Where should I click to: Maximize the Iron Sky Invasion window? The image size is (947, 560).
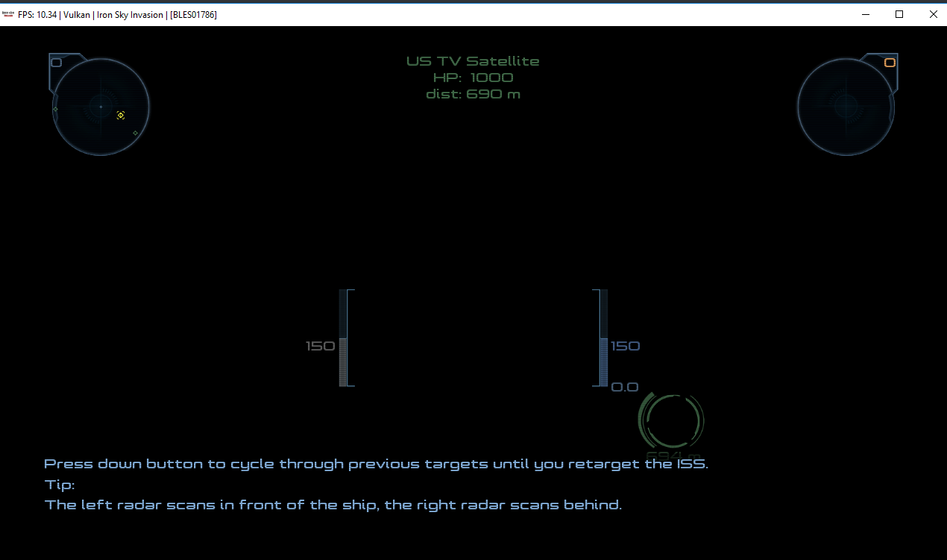[899, 14]
